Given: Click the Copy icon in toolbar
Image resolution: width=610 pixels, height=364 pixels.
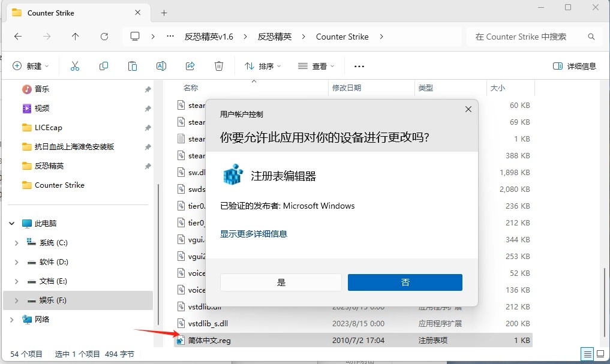Looking at the screenshot, I should [104, 66].
